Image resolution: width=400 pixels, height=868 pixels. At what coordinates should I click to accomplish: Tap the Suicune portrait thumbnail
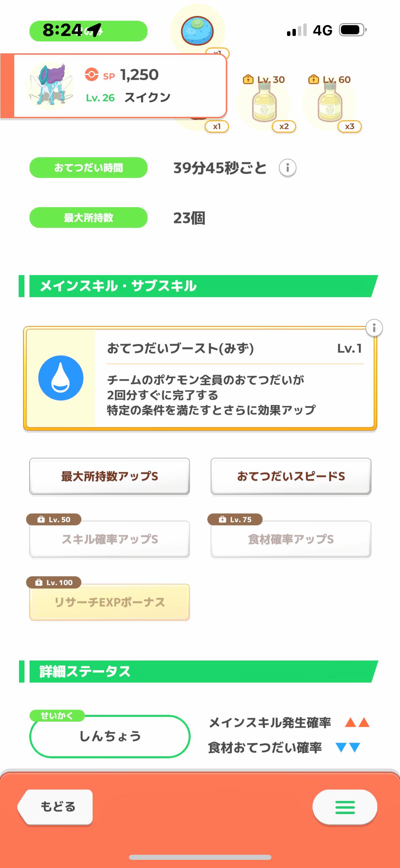tap(50, 86)
